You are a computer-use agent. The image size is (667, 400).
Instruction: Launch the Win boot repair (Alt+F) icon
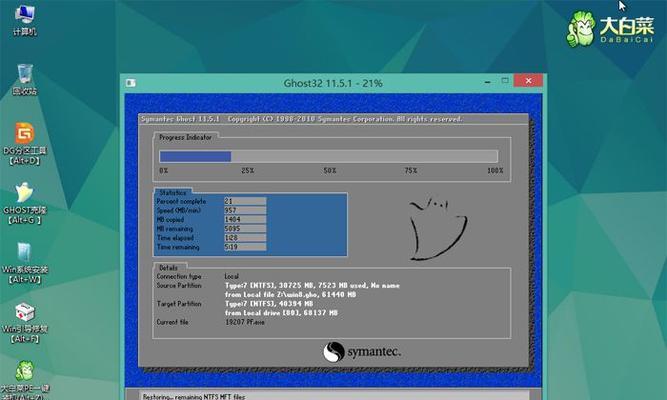(x=25, y=323)
